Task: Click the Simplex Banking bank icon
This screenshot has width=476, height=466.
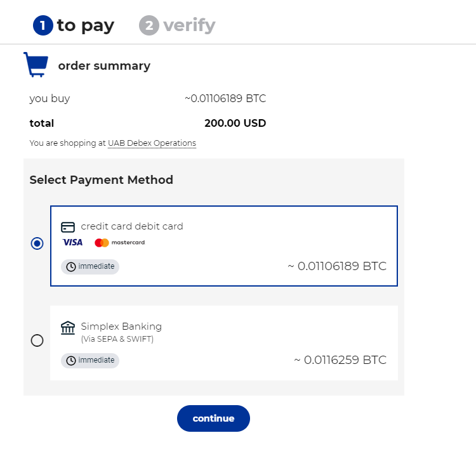Action: (x=68, y=328)
